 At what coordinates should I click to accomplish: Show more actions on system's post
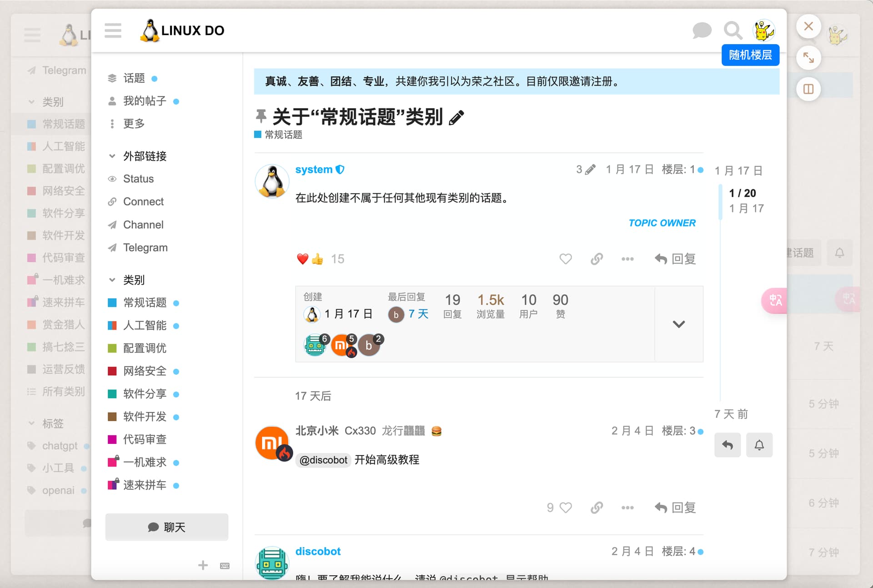[627, 259]
